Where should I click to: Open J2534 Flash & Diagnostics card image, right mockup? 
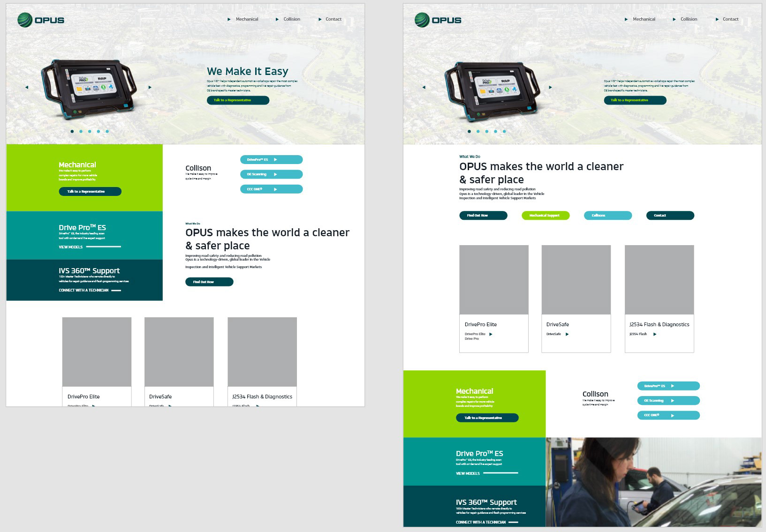coord(660,280)
